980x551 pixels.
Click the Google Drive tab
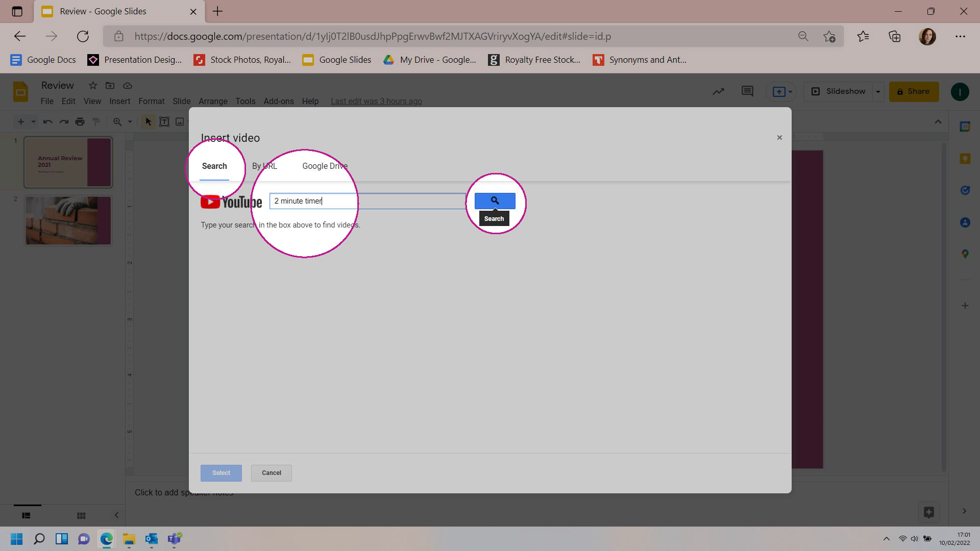click(325, 166)
